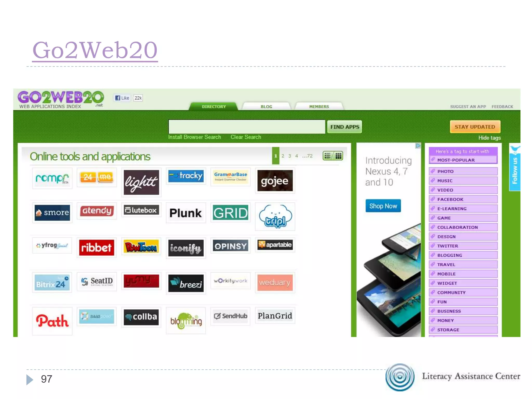Screen dimensions: 532x399
Task: Go to results page 3
Action: coord(290,156)
